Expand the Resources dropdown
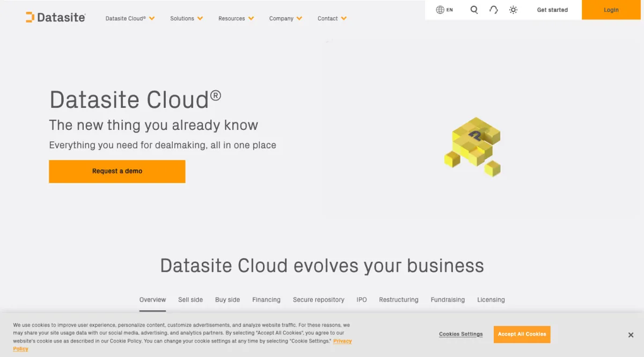The width and height of the screenshot is (644, 357). (x=236, y=18)
